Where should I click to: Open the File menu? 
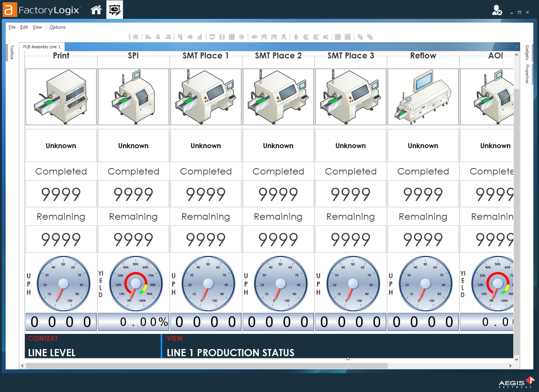tap(12, 27)
